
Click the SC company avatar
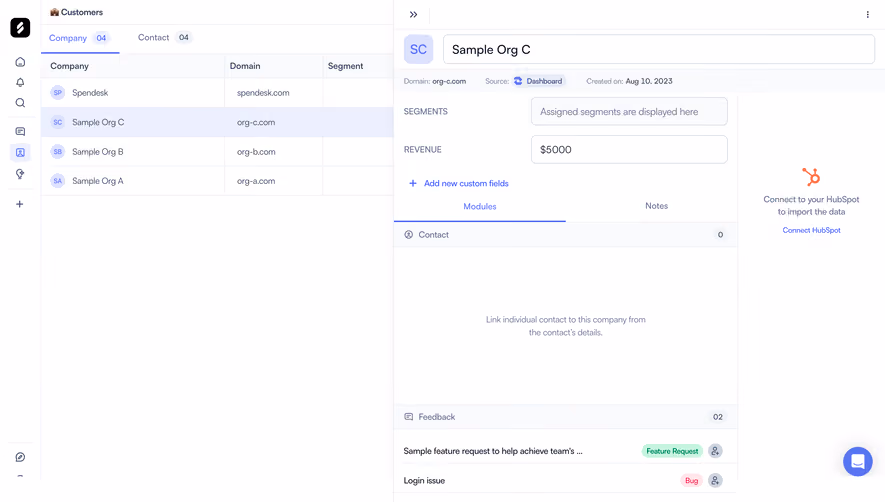tap(418, 50)
